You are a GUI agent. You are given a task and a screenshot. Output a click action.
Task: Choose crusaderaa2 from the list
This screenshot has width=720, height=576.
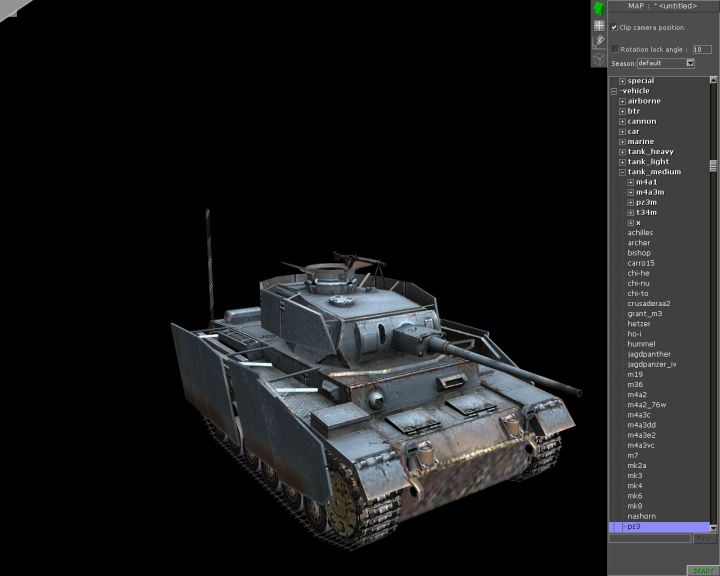point(648,304)
